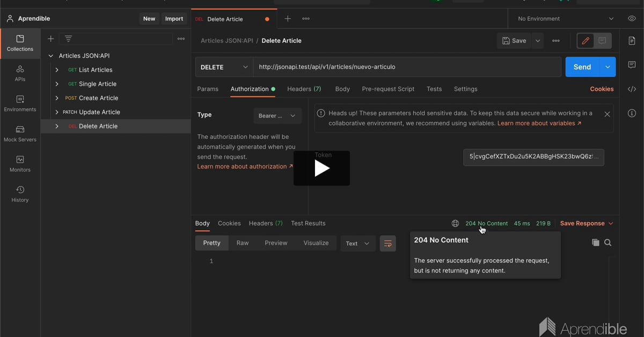Toggle line wrap icon in response body
Image resolution: width=644 pixels, height=337 pixels.
(387, 244)
